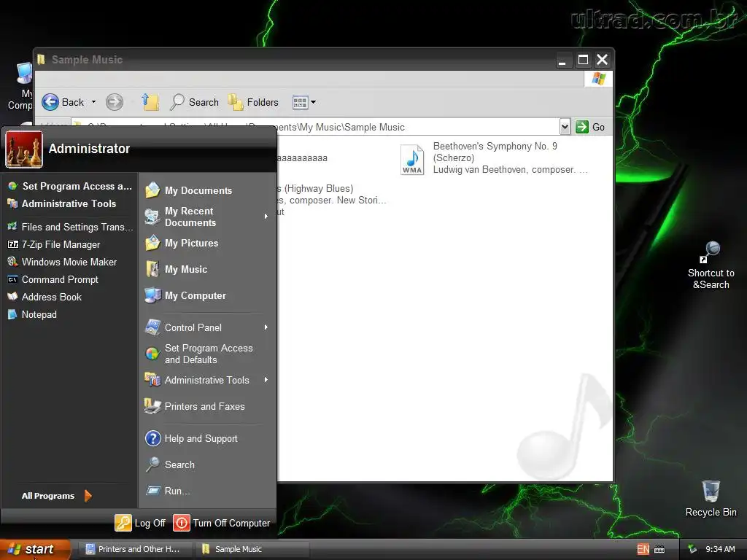Image resolution: width=747 pixels, height=560 pixels.
Task: Go up one folder level icon
Action: tap(150, 101)
